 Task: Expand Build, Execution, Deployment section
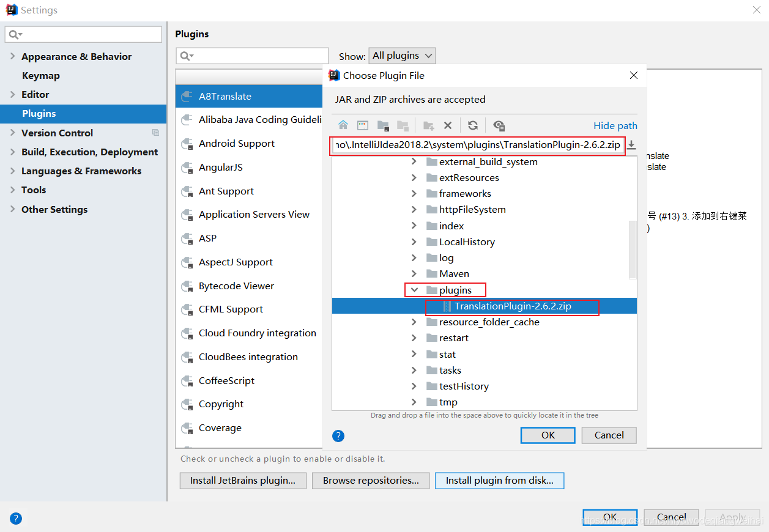coord(13,152)
